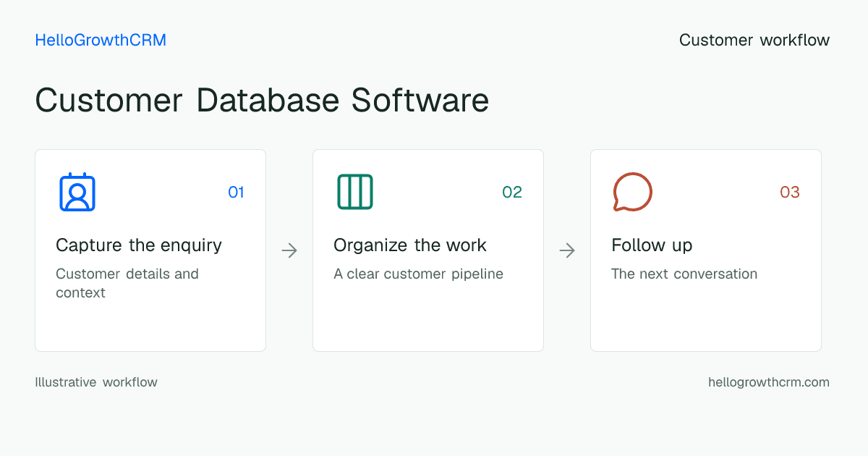Select the "Follow up" title
Screen dimensions: 868x456
tap(652, 245)
